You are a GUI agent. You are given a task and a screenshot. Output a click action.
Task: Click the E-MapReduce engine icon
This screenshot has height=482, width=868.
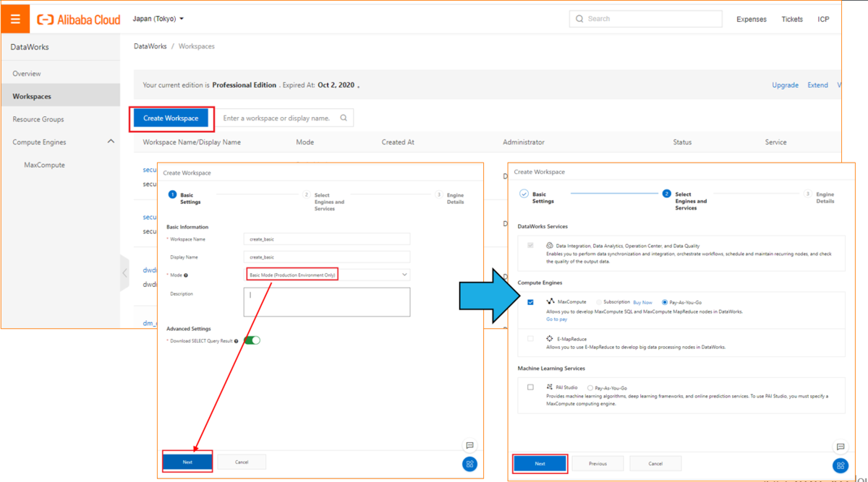[550, 338]
